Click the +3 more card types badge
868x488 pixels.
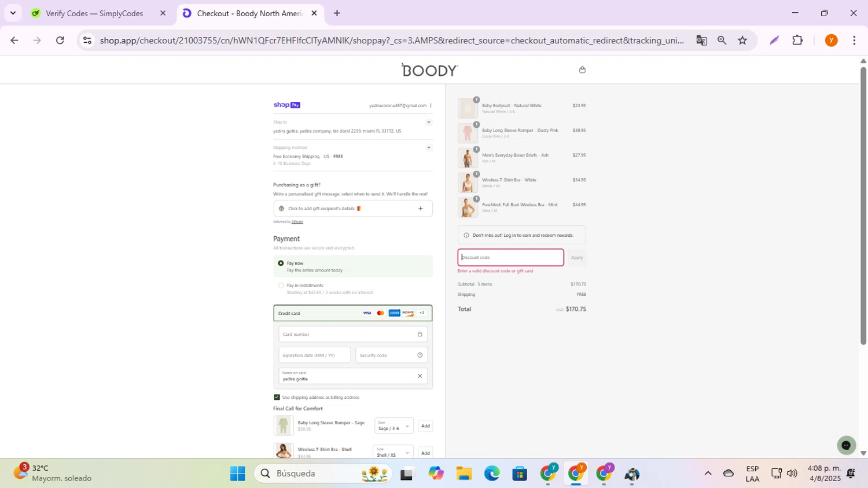tap(422, 313)
